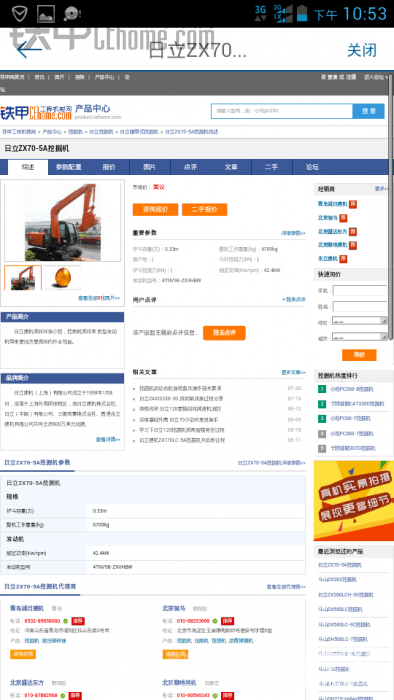Open 进入论坛 dropdown in top bar
Screen dimensions: 394x700
click(x=375, y=77)
